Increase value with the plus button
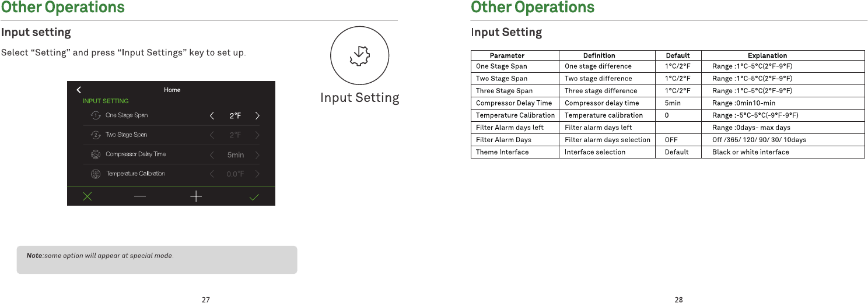This screenshot has width=868, height=303. click(x=197, y=197)
